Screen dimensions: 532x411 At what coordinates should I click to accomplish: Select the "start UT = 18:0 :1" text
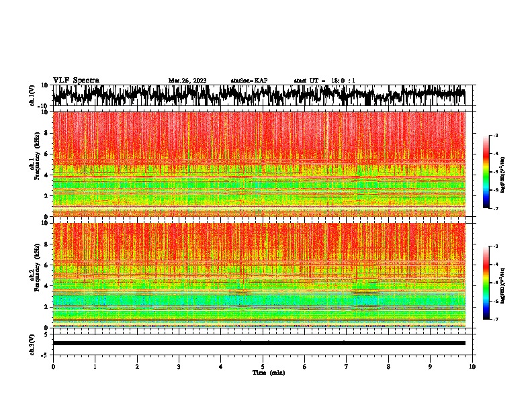tap(324, 81)
